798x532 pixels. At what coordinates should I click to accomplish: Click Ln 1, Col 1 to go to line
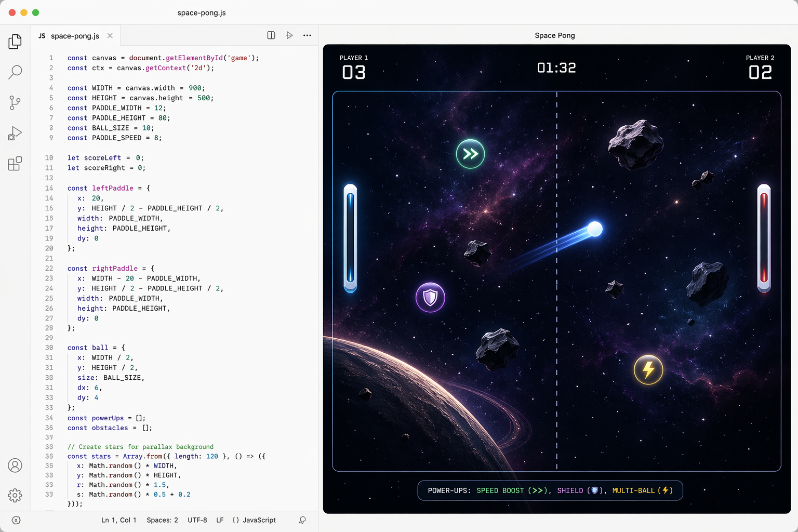point(118,520)
